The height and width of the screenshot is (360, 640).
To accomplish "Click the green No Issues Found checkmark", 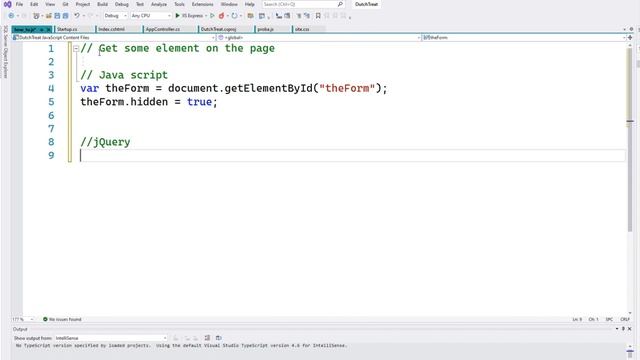I will 45,319.
